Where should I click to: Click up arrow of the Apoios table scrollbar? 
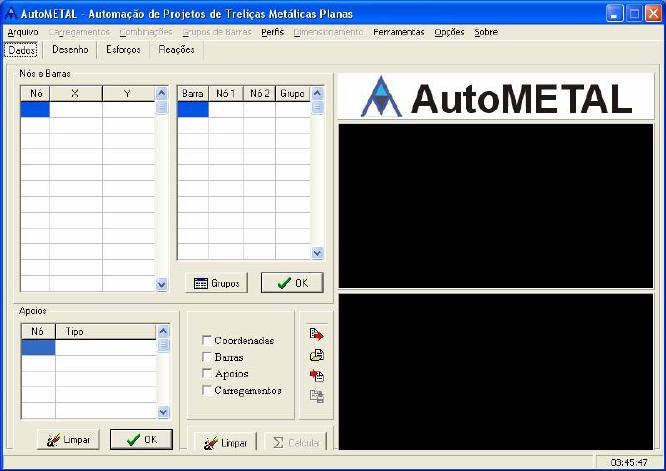point(163,331)
